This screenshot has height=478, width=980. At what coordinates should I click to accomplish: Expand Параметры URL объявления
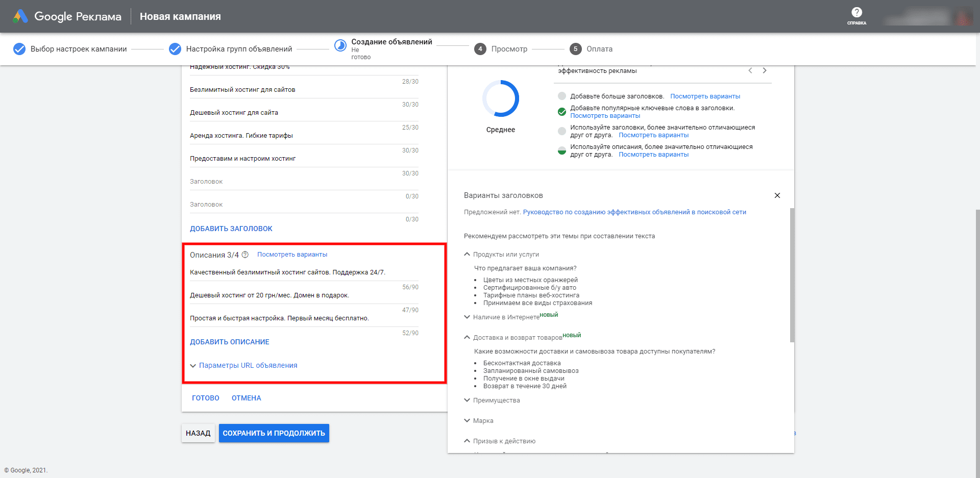click(243, 365)
